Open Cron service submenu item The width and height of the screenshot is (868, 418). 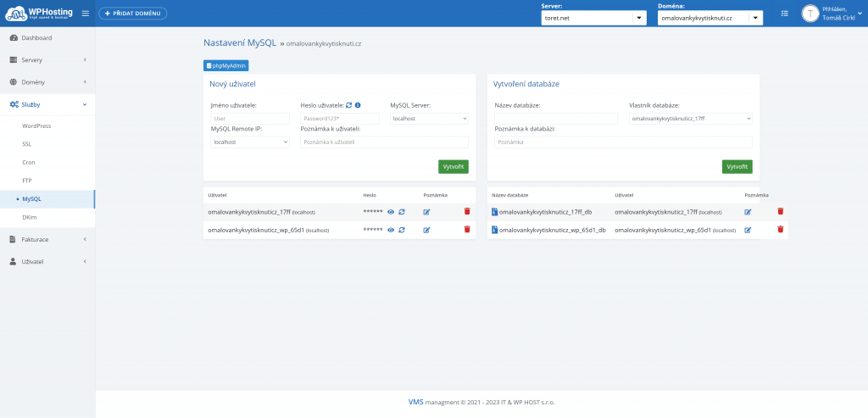click(x=29, y=162)
